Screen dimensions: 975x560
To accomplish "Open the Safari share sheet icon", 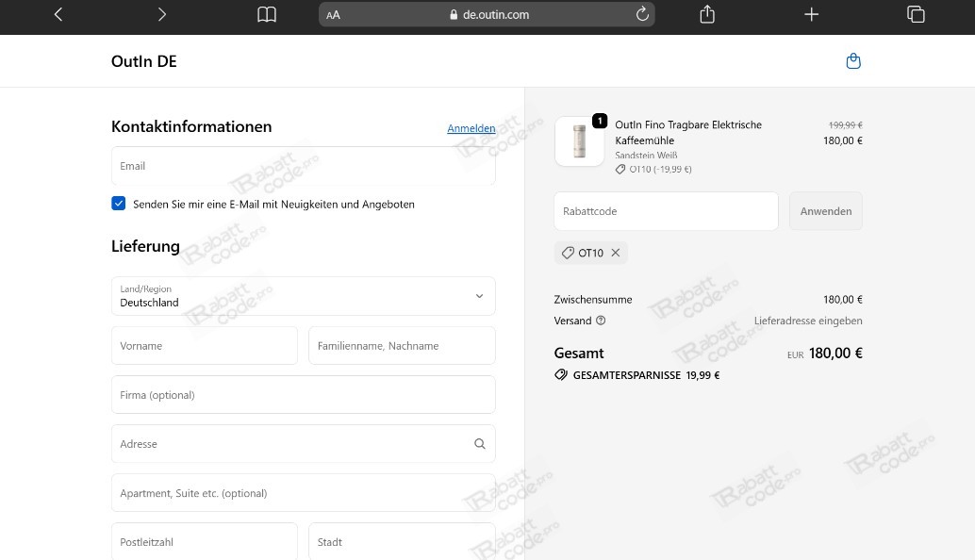I will 707,14.
